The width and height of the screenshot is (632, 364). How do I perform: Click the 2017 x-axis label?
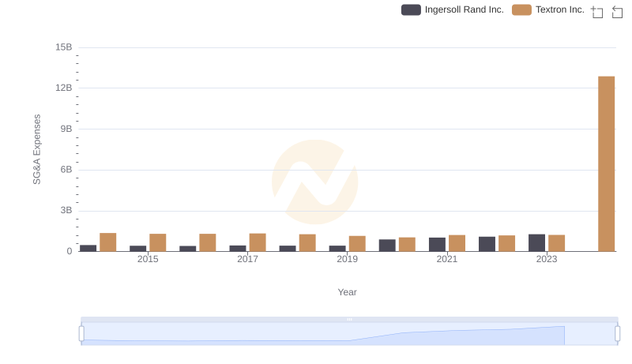[x=247, y=259]
